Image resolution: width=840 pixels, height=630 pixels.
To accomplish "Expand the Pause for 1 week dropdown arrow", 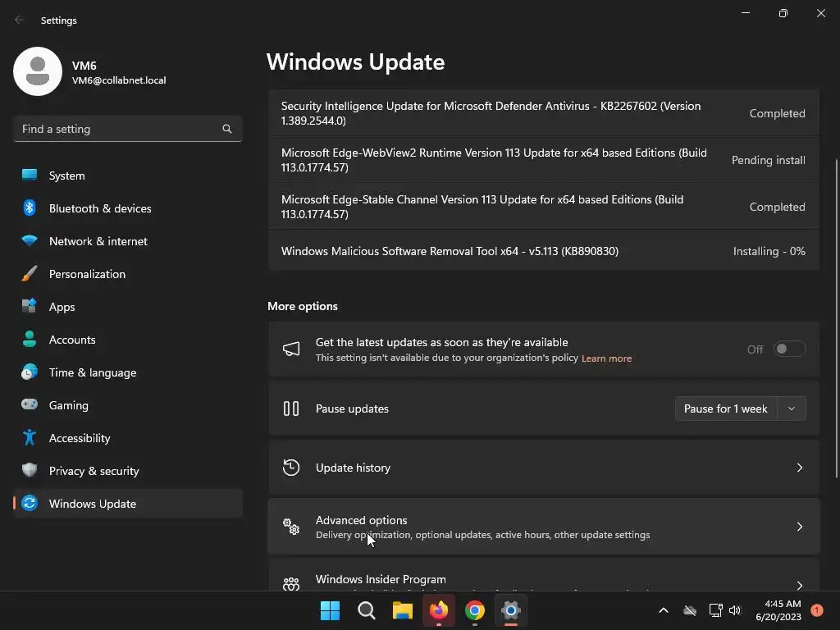I will [792, 409].
